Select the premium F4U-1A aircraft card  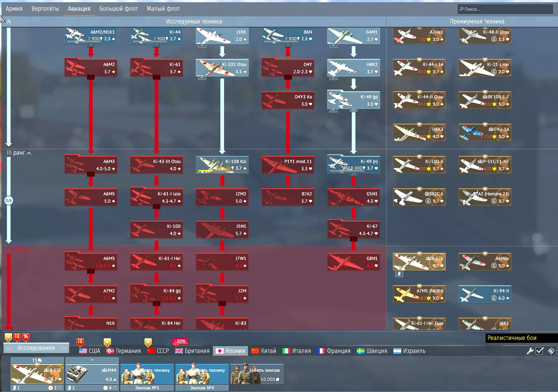(485, 133)
